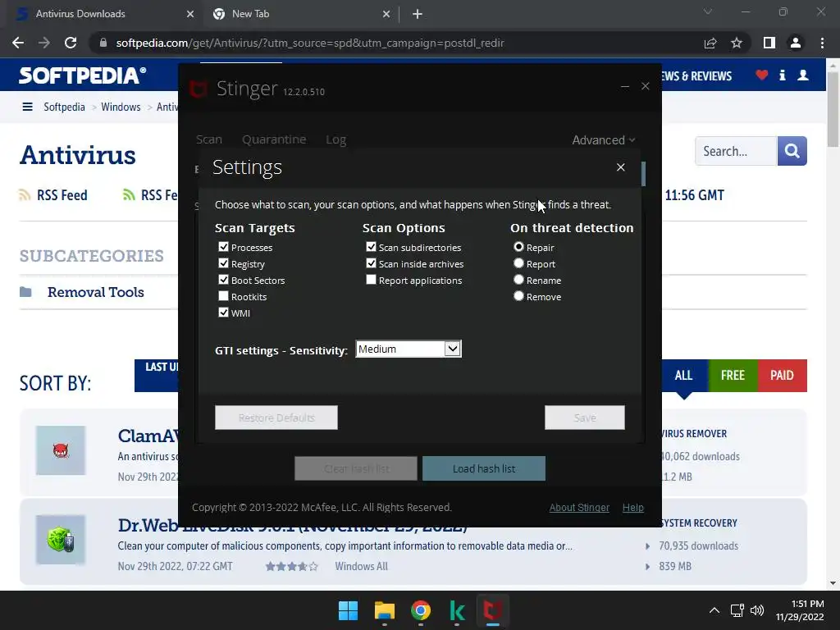Click the info icon on Softpedia header
840x630 pixels.
click(x=782, y=75)
